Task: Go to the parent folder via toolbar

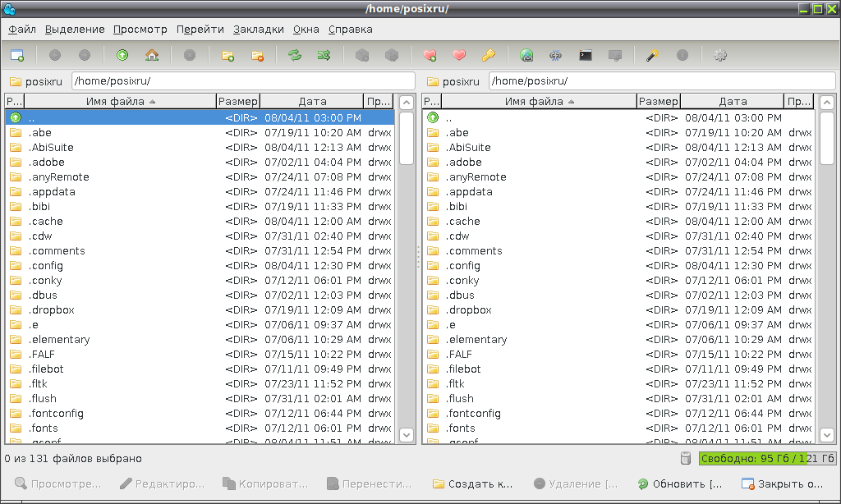Action: [x=122, y=55]
